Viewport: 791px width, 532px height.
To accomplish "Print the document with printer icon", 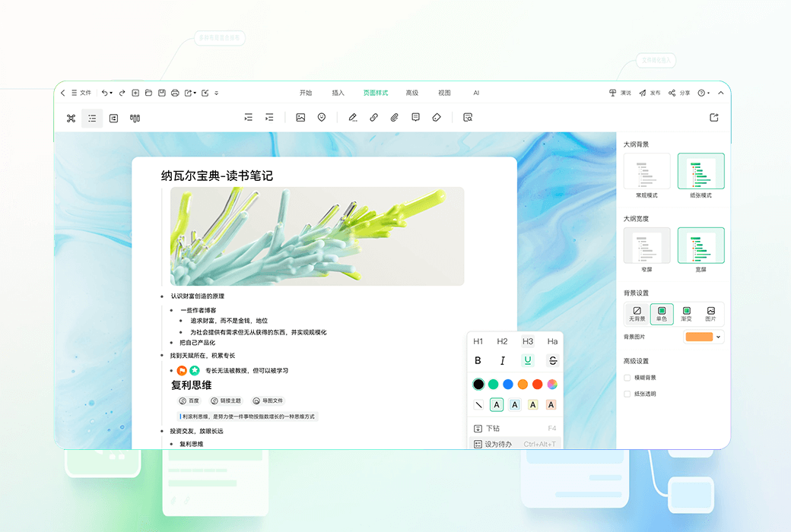I will coord(175,93).
